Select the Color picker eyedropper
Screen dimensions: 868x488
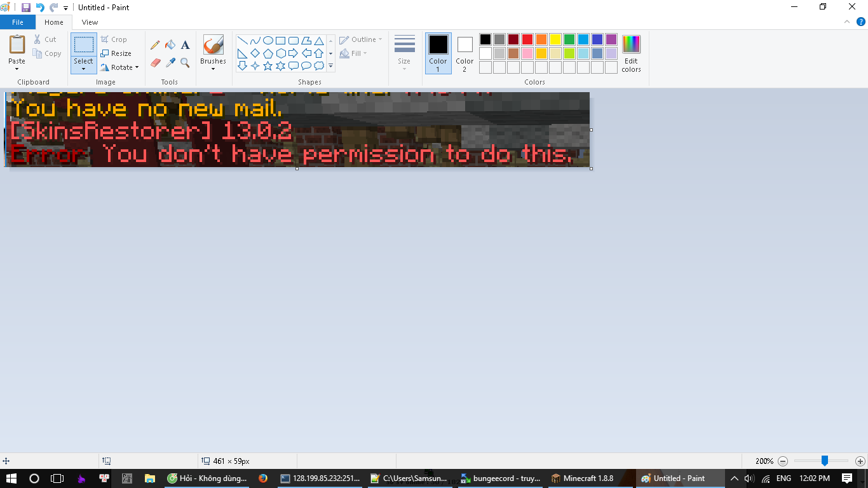point(170,62)
